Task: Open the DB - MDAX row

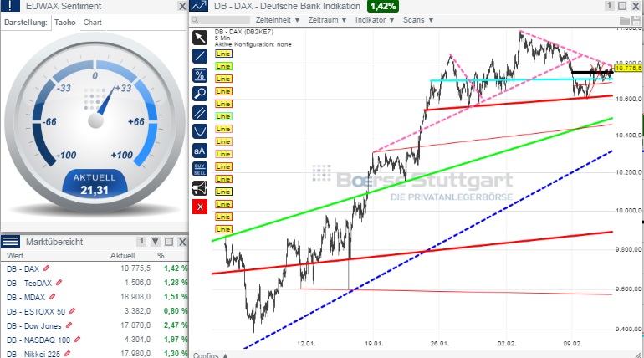Action: point(95,297)
